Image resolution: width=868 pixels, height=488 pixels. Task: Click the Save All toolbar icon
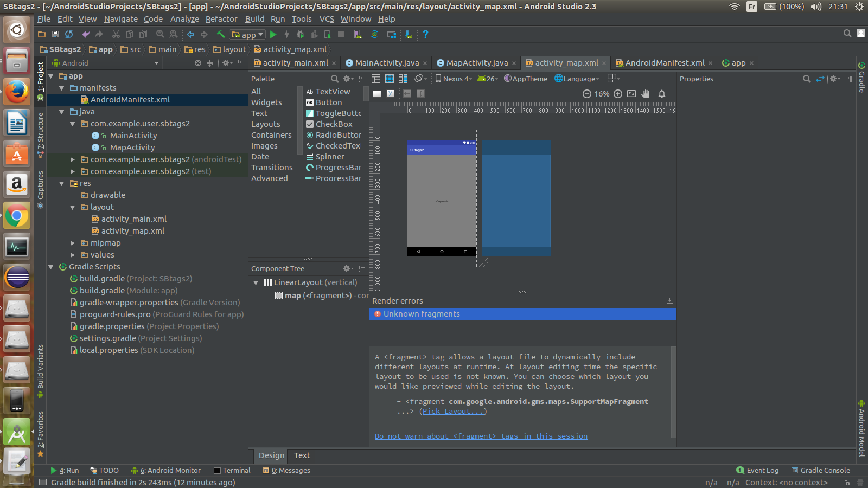pos(55,34)
